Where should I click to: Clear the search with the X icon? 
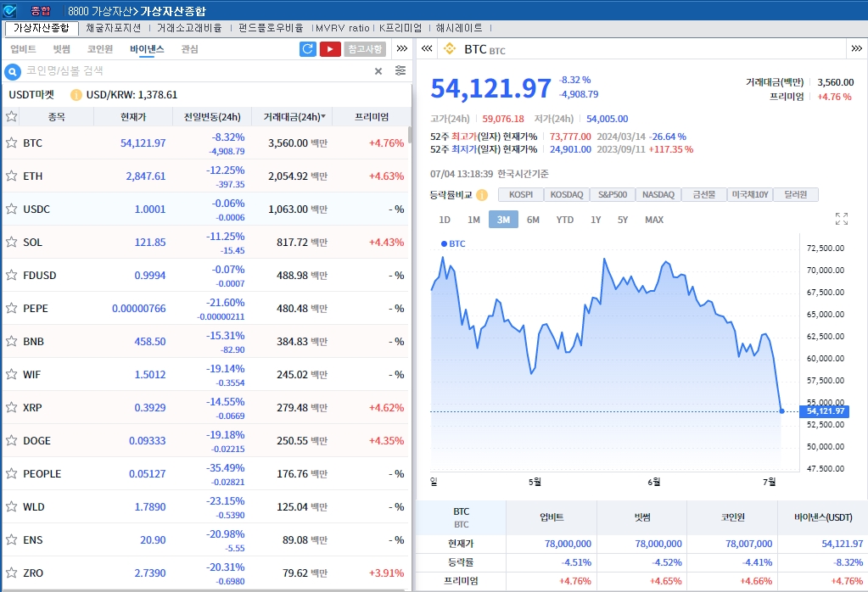(x=378, y=71)
